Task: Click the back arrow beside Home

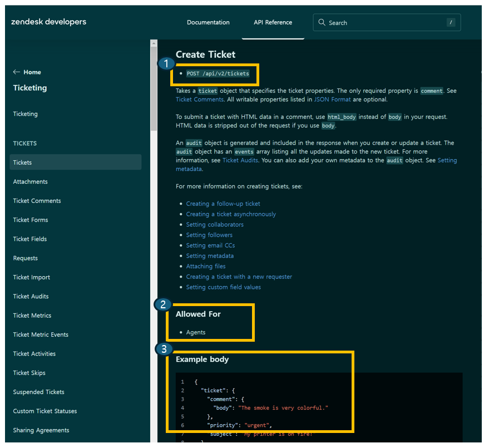Action: point(17,72)
